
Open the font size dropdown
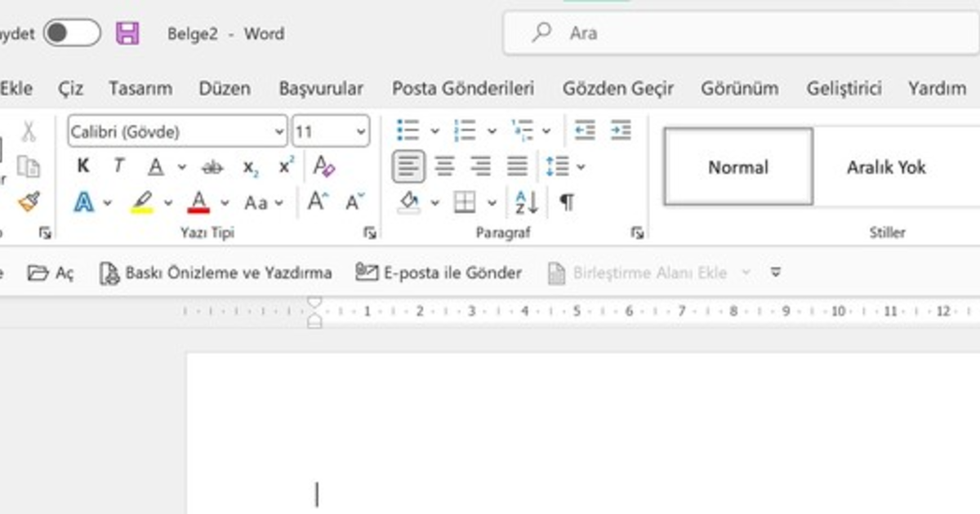363,131
